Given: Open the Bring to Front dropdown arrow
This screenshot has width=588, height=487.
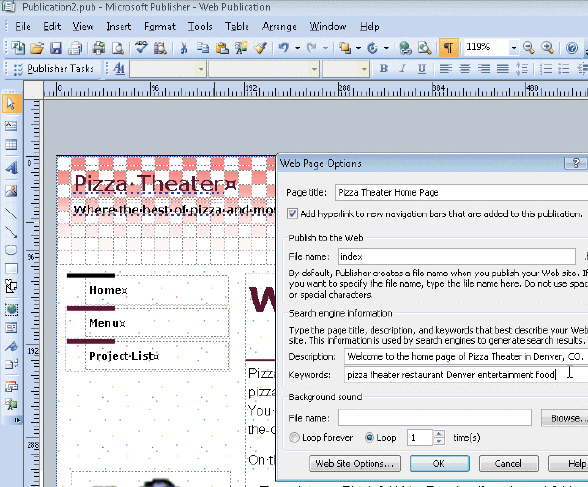Looking at the screenshot, I should point(358,48).
